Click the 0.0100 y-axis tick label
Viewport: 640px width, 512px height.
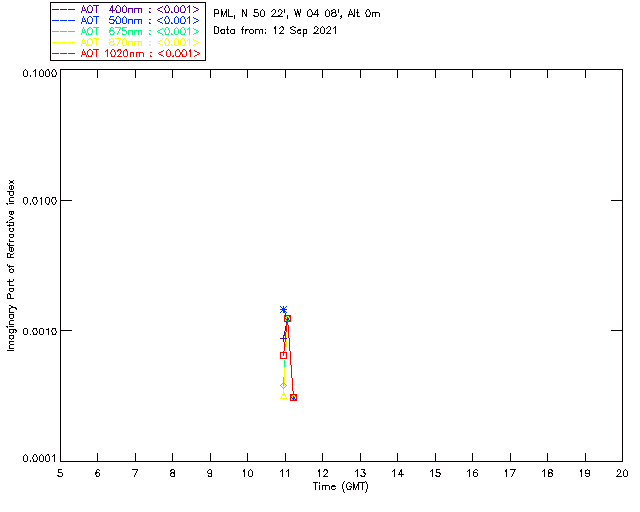point(39,201)
